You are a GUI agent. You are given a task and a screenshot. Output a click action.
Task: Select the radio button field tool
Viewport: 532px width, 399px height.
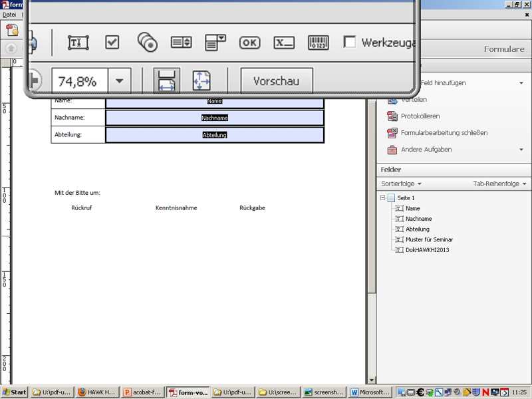tap(147, 43)
